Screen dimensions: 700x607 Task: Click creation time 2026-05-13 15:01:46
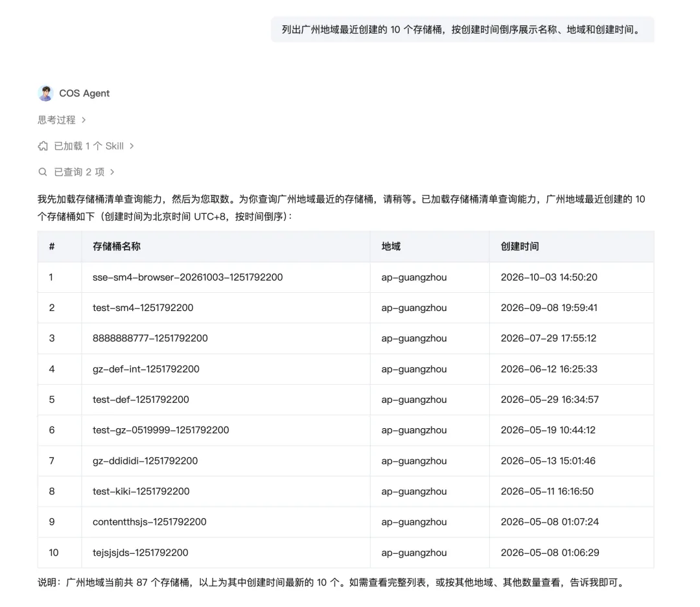coord(548,461)
